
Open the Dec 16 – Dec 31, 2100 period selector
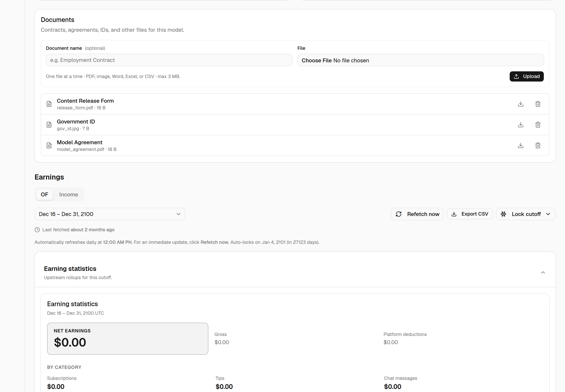110,214
